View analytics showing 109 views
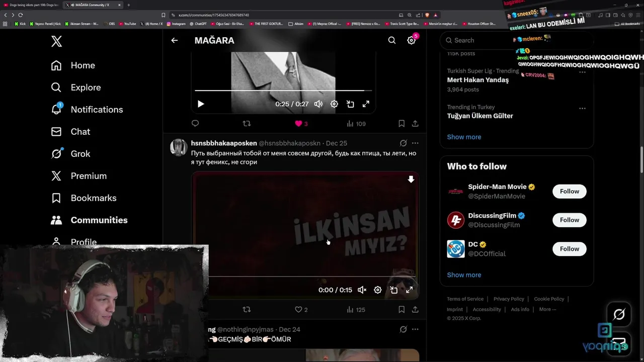The height and width of the screenshot is (362, 644). [x=356, y=124]
